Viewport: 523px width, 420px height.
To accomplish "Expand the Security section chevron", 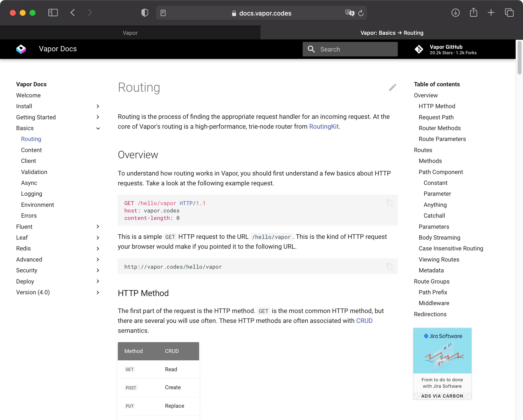I will point(98,270).
